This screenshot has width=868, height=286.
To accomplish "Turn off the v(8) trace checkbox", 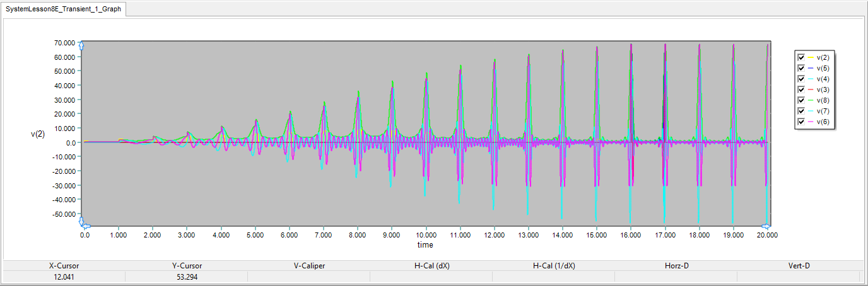I will coord(801,100).
